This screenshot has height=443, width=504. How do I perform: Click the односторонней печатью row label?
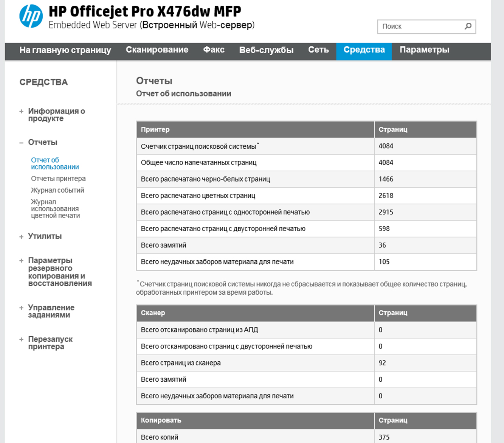point(225,212)
